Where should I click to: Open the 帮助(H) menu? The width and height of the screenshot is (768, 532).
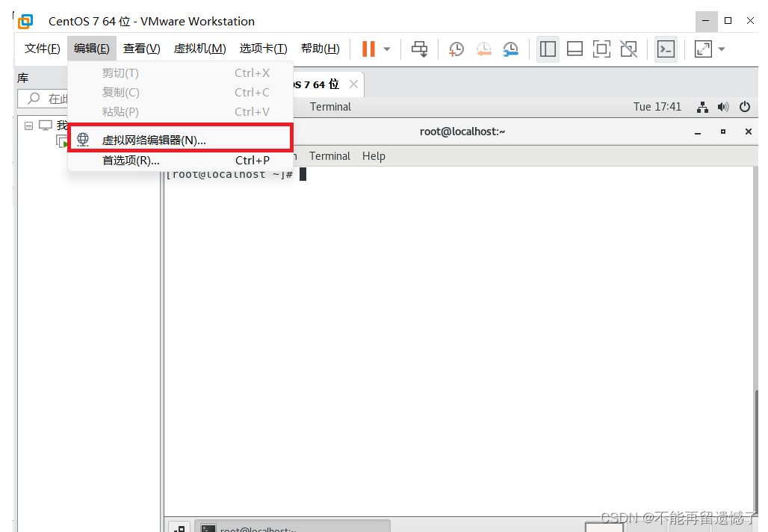coord(320,49)
